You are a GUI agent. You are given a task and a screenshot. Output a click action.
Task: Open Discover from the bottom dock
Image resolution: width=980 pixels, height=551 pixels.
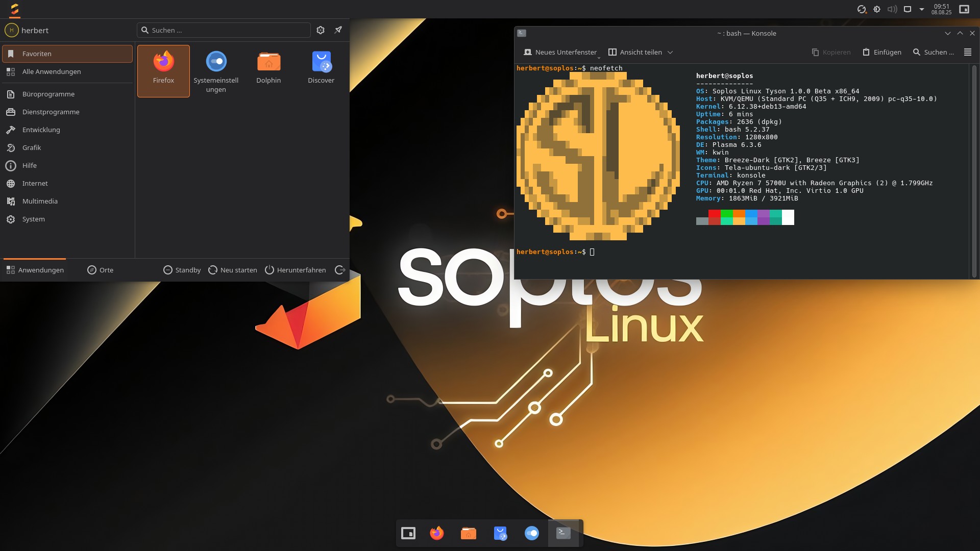click(x=500, y=533)
